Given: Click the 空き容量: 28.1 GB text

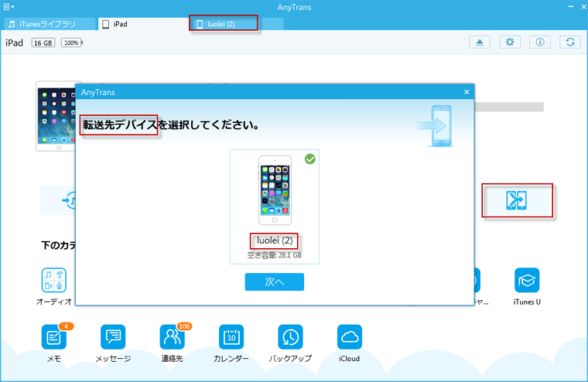Looking at the screenshot, I should [x=275, y=255].
